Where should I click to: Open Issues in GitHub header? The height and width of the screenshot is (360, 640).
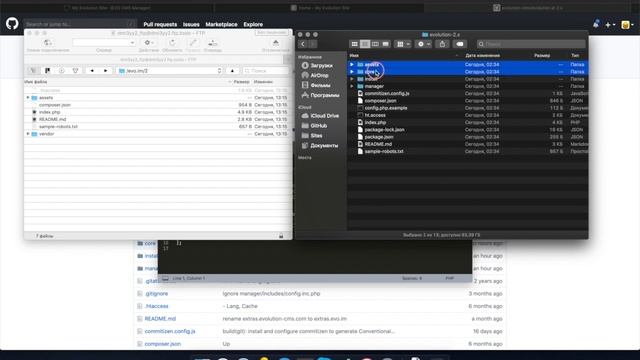[x=191, y=24]
